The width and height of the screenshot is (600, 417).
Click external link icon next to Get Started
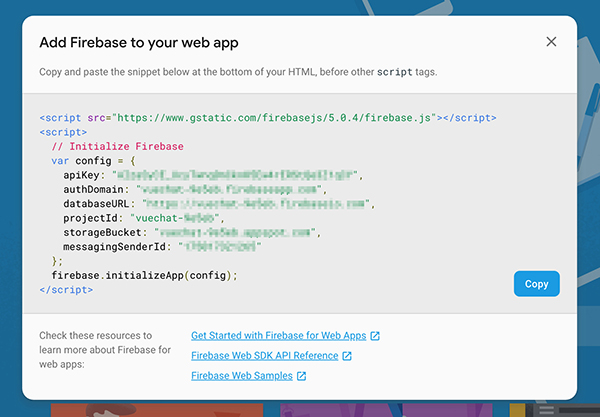[x=375, y=336]
